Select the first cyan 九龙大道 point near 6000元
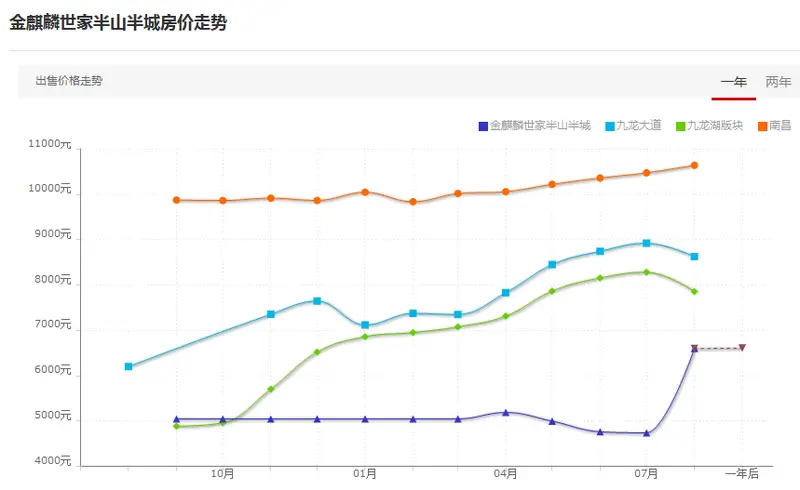The height and width of the screenshot is (490, 800). click(129, 366)
